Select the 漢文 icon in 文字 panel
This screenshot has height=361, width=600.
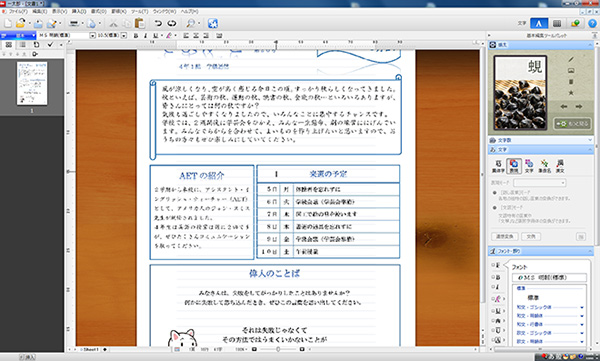560,166
